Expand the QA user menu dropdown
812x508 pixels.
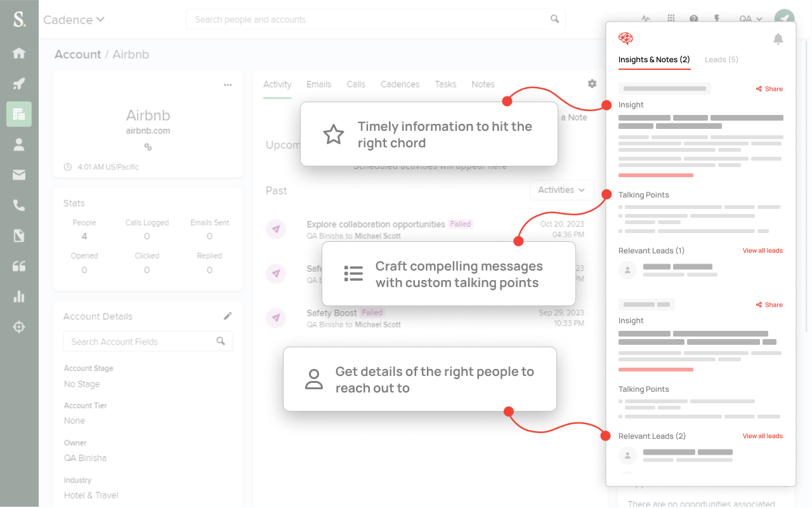(750, 19)
